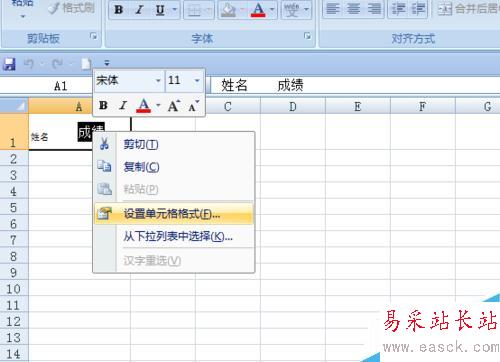Increase indent in the alignment group
Screen dimensions: 500x362
click(418, 9)
